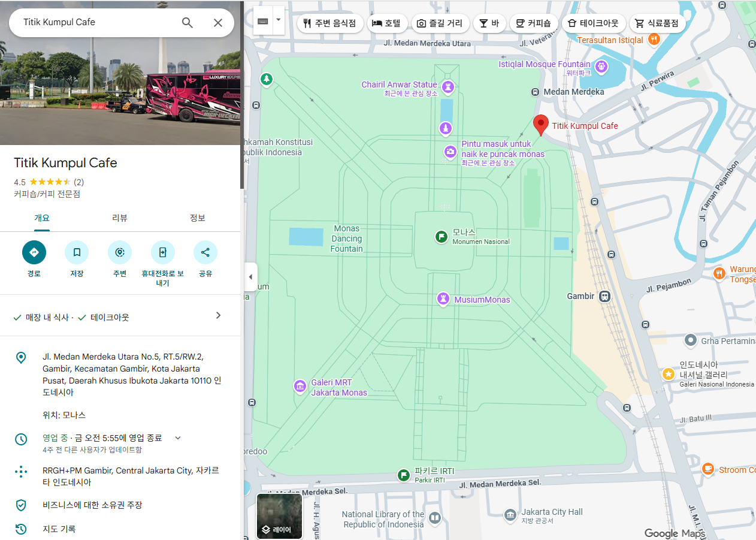Click the 경로 directions icon
The height and width of the screenshot is (540, 756).
(34, 252)
